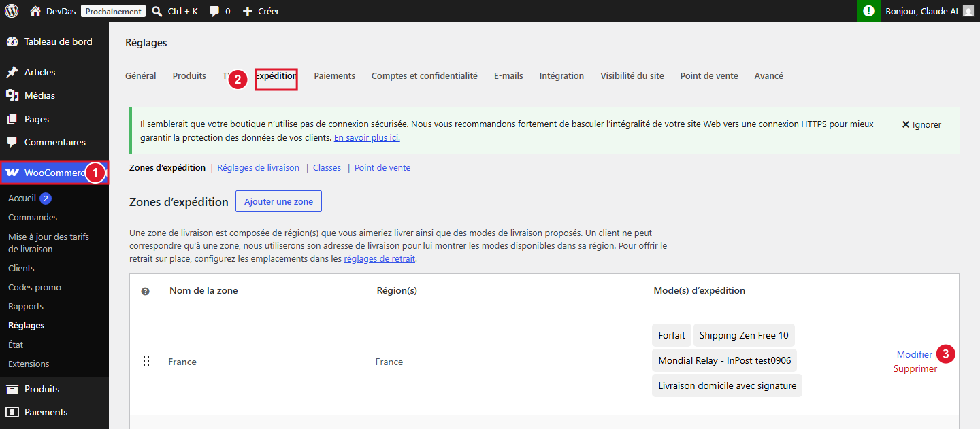Open Réglages submenu item
This screenshot has height=429, width=980.
pos(27,326)
